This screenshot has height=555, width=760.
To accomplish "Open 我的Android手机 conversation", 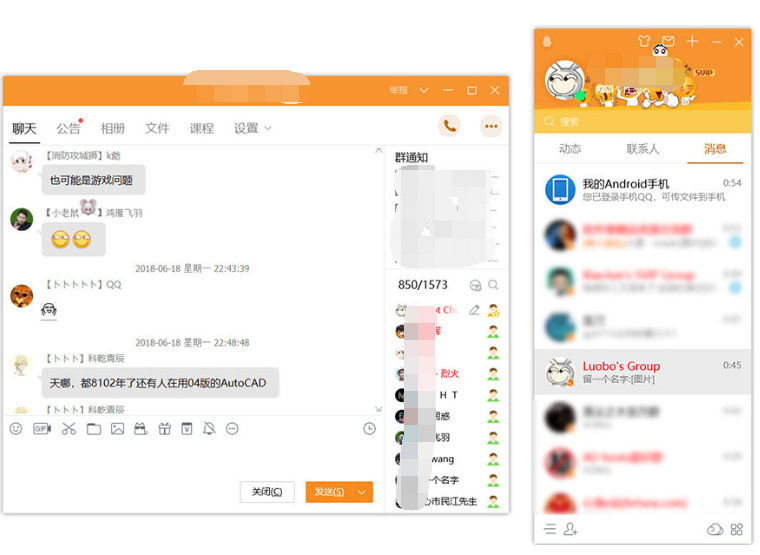I will tap(643, 190).
